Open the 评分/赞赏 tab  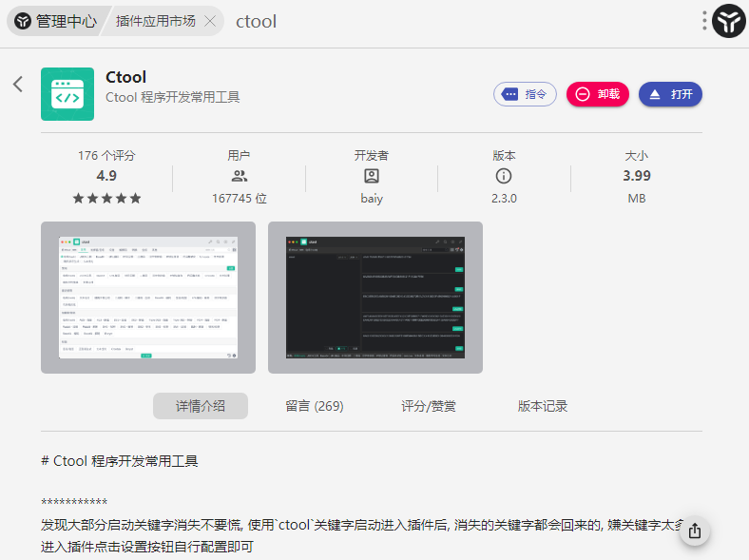coord(429,406)
